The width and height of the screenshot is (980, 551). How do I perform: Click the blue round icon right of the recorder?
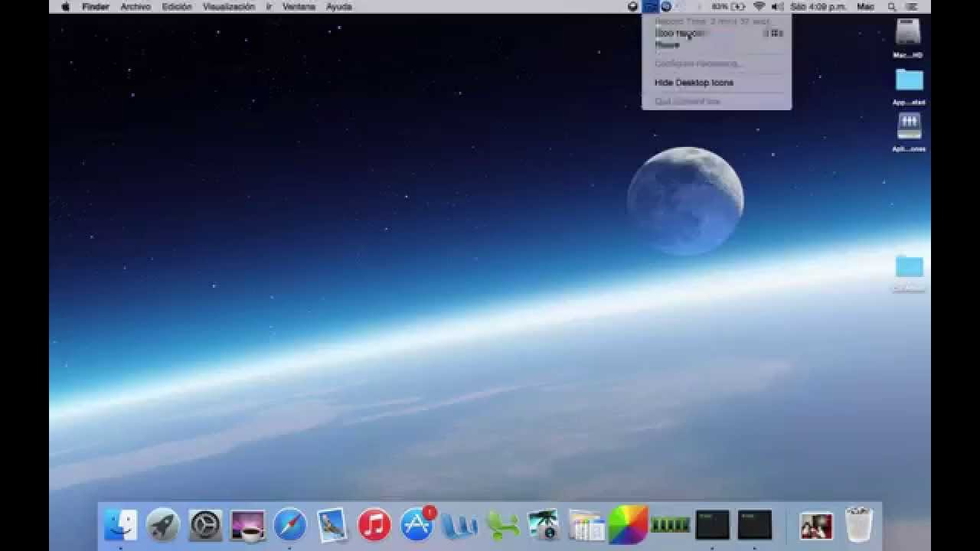[666, 6]
